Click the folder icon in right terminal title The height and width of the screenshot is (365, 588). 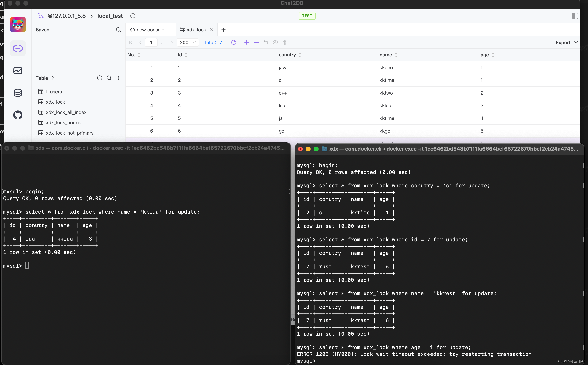coord(324,149)
